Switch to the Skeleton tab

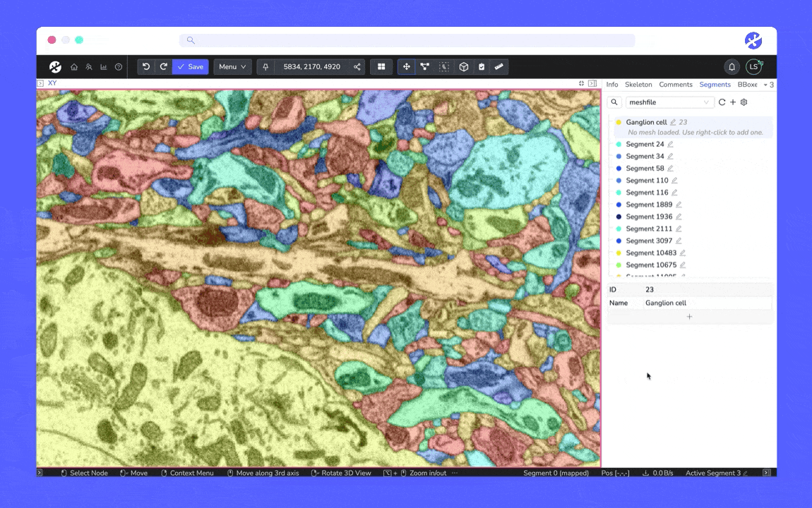click(638, 85)
